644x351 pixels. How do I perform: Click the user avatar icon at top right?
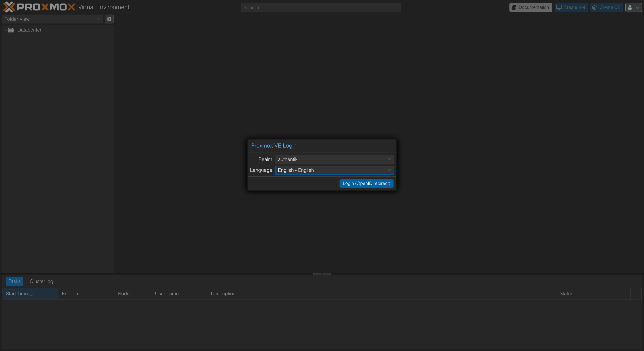629,7
